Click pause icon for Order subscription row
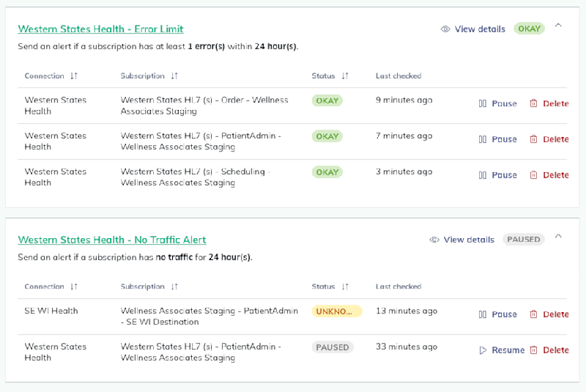 click(x=483, y=103)
